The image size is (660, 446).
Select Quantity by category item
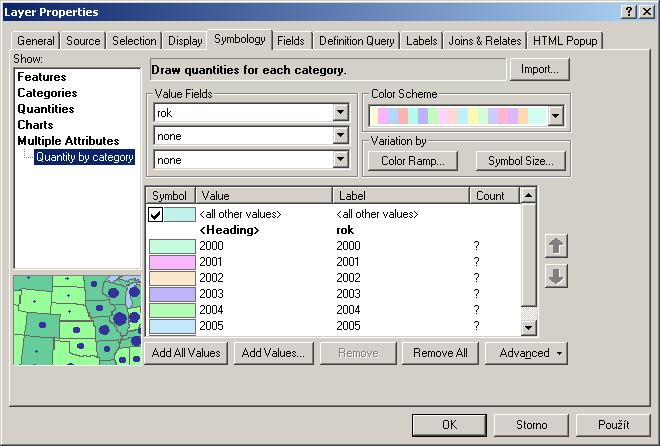pyautogui.click(x=84, y=157)
